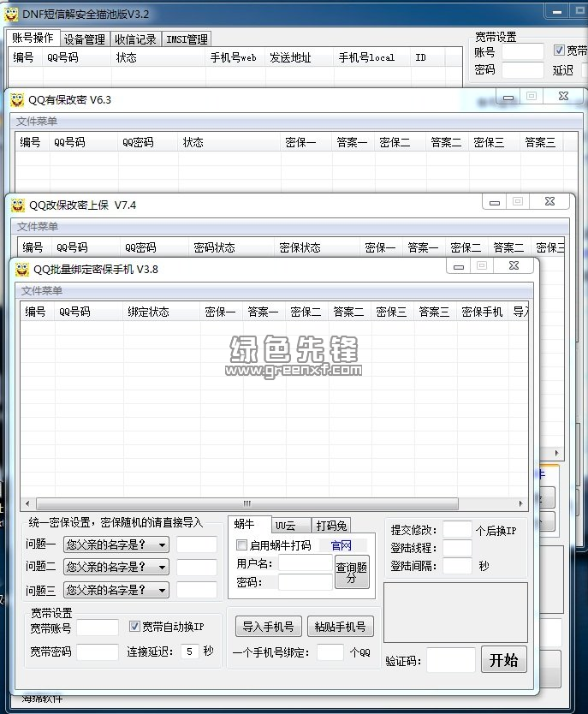Click 导入手机号 button
Image resolution: width=588 pixels, height=714 pixels.
[268, 627]
